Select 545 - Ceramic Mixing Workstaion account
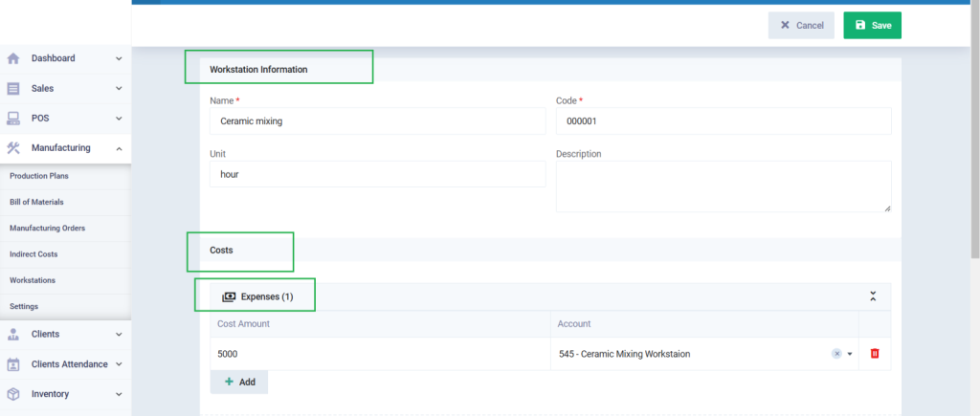The image size is (980, 416). pos(624,354)
